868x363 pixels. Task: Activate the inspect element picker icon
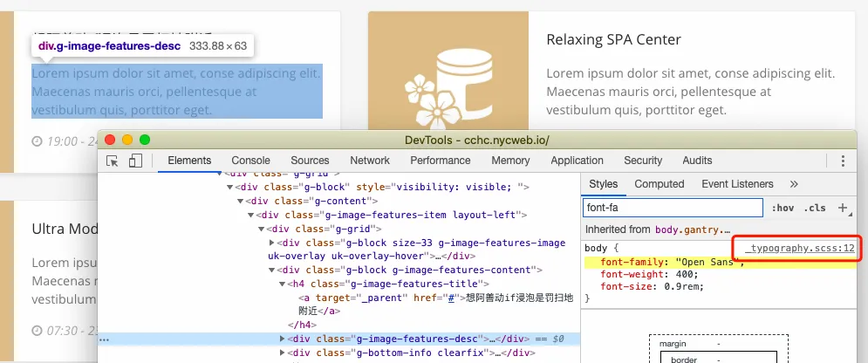coord(113,161)
